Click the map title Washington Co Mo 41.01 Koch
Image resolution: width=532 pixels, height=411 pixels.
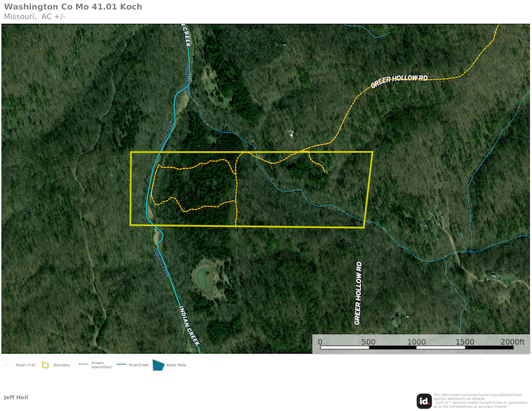coord(72,7)
